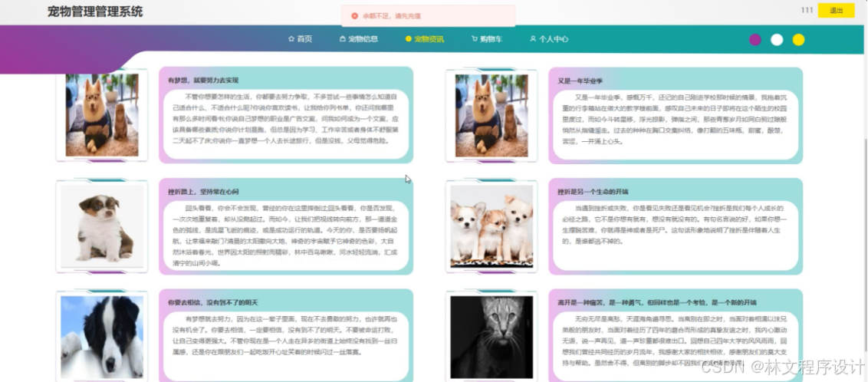
Task: Click cat thumbnail beside 离开是一种痛苦
Action: (x=492, y=337)
